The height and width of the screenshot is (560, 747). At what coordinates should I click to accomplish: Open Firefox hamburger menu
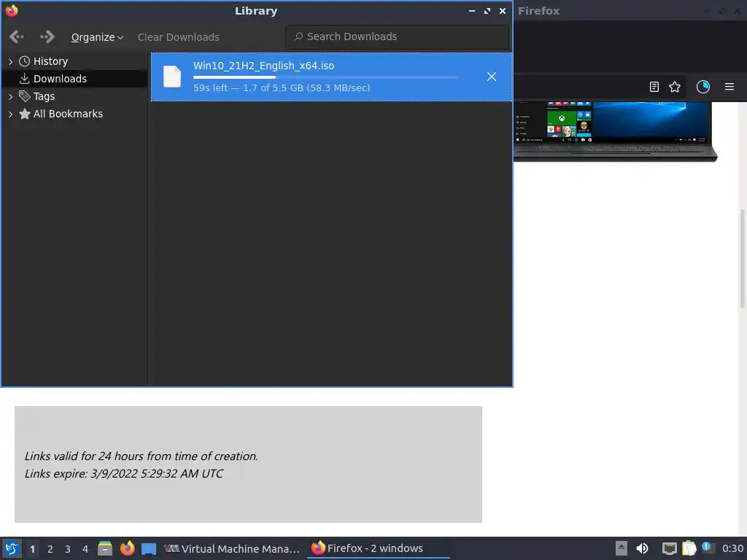point(729,87)
